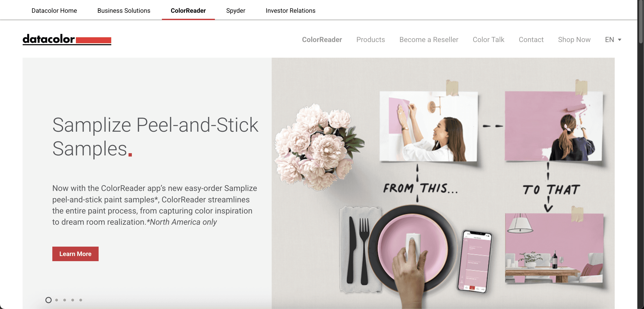Open the Spyder tab
This screenshot has height=309, width=644.
coord(235,11)
